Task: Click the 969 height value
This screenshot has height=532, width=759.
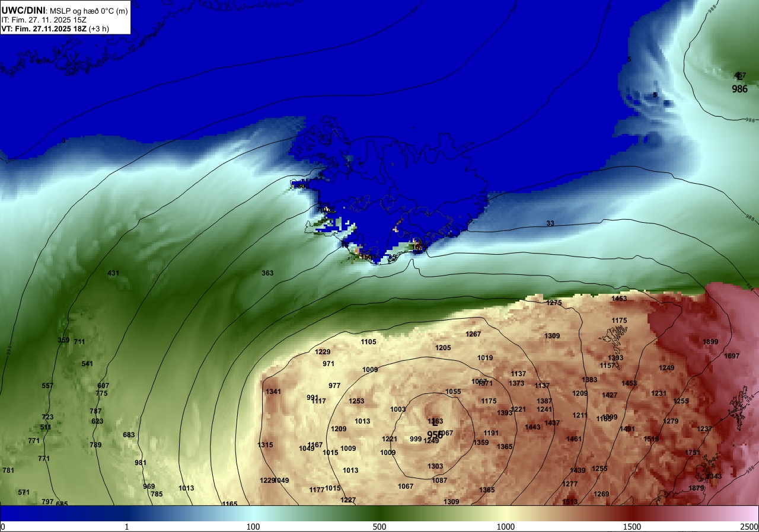Action: [x=149, y=486]
